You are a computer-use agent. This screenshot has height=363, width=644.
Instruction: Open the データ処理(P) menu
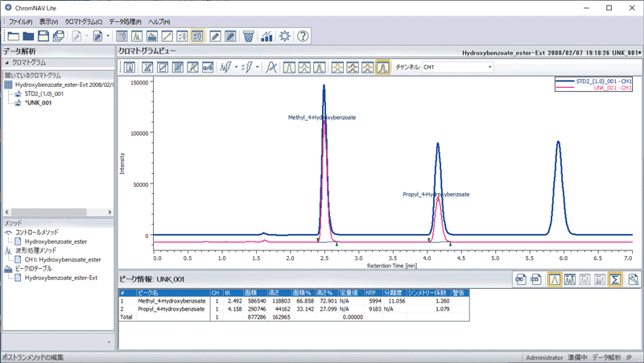pyautogui.click(x=126, y=22)
